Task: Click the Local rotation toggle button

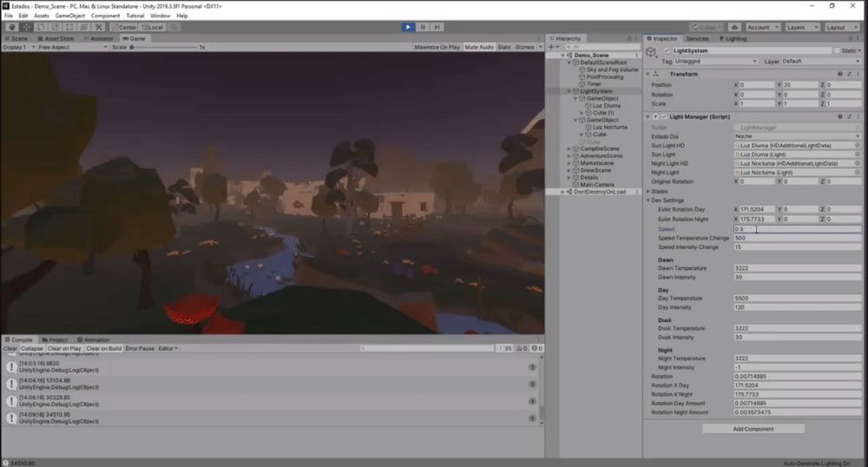Action: tap(152, 27)
